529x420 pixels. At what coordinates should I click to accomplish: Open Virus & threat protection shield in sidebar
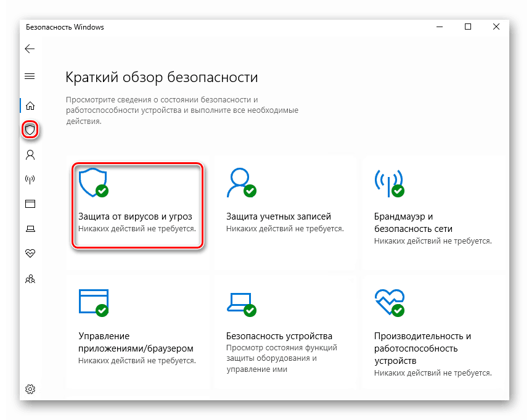[x=30, y=130]
